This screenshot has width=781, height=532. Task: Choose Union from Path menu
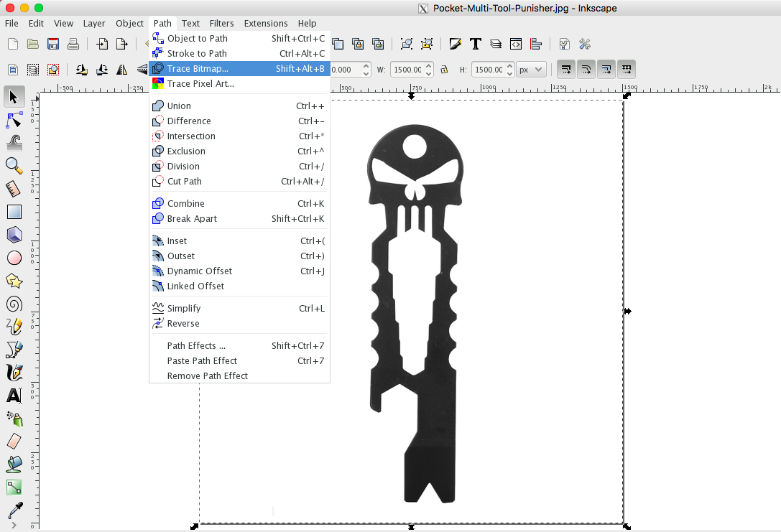239,106
